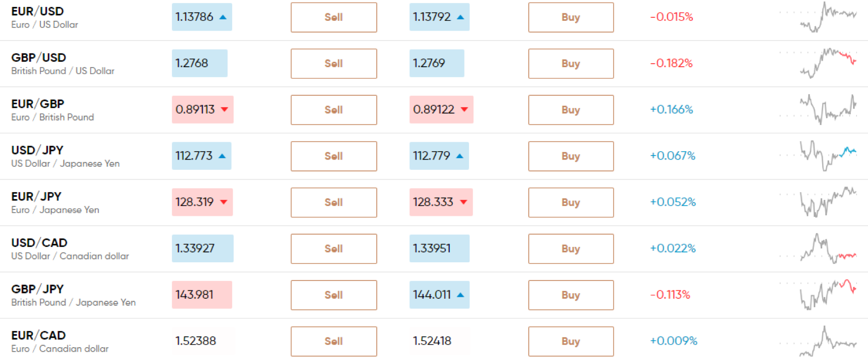Sell the EUR/GBP pair
The image size is (868, 364).
point(334,110)
